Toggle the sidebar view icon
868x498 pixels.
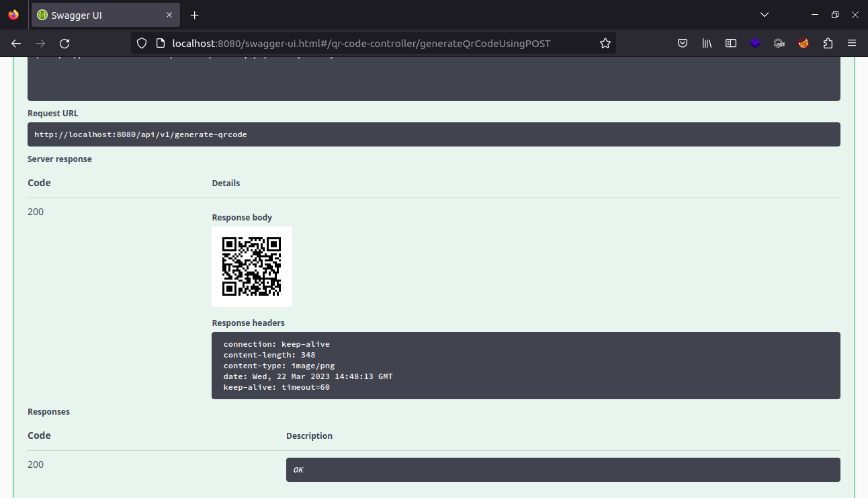(731, 43)
